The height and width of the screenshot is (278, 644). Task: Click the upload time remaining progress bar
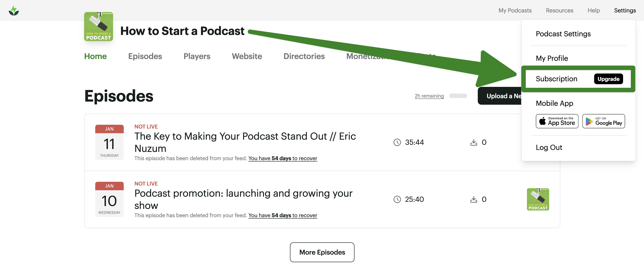pyautogui.click(x=458, y=96)
